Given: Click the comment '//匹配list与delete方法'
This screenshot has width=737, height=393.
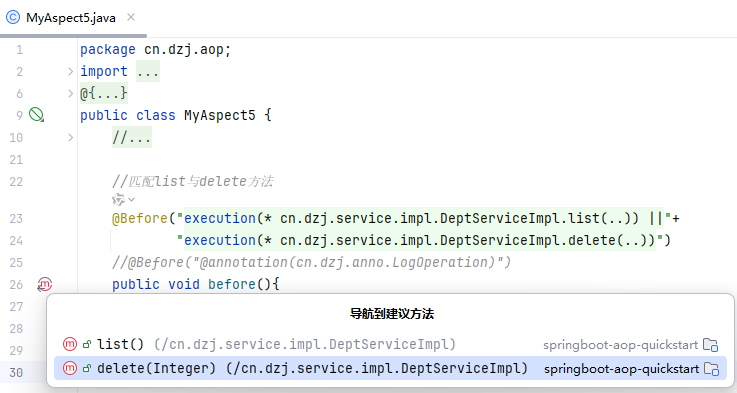Looking at the screenshot, I should click(193, 181).
